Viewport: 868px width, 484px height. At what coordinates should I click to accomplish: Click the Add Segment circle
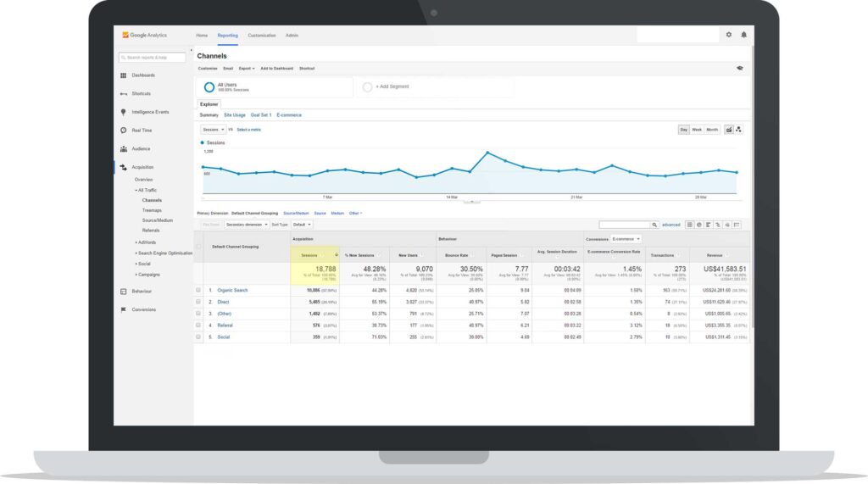[367, 87]
